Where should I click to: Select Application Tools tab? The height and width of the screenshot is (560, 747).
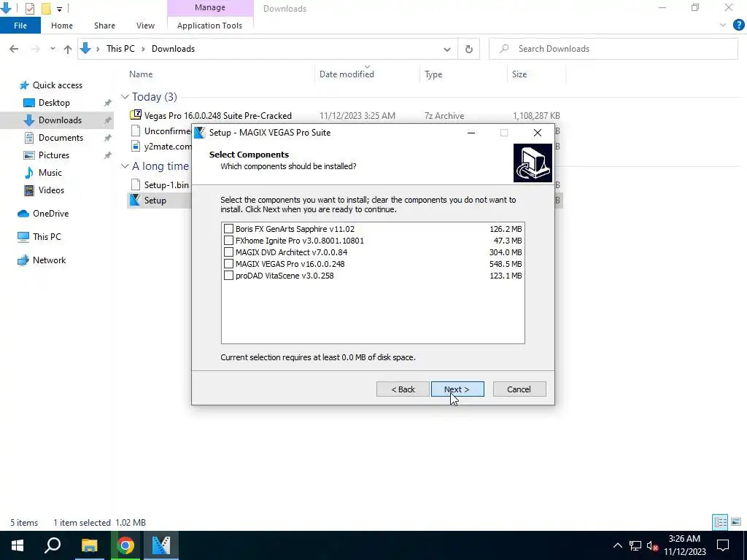click(209, 26)
